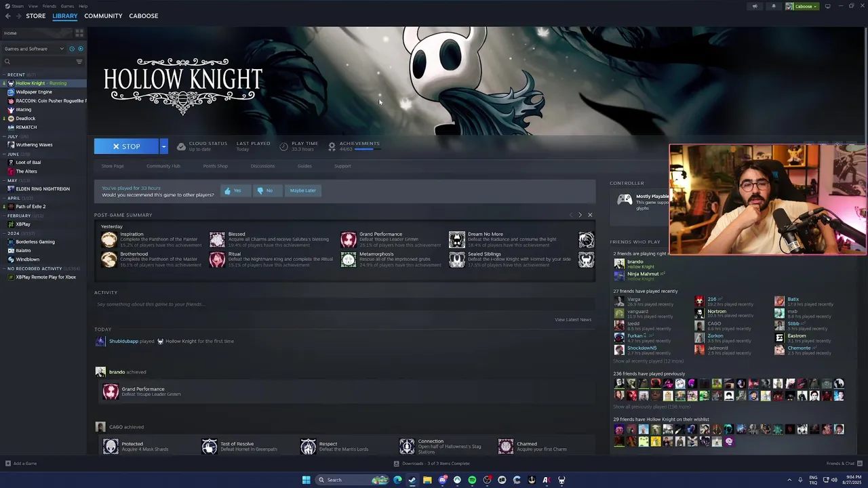Expand the Stop button dropdown arrow
Screen dimensions: 868x488
(163, 146)
